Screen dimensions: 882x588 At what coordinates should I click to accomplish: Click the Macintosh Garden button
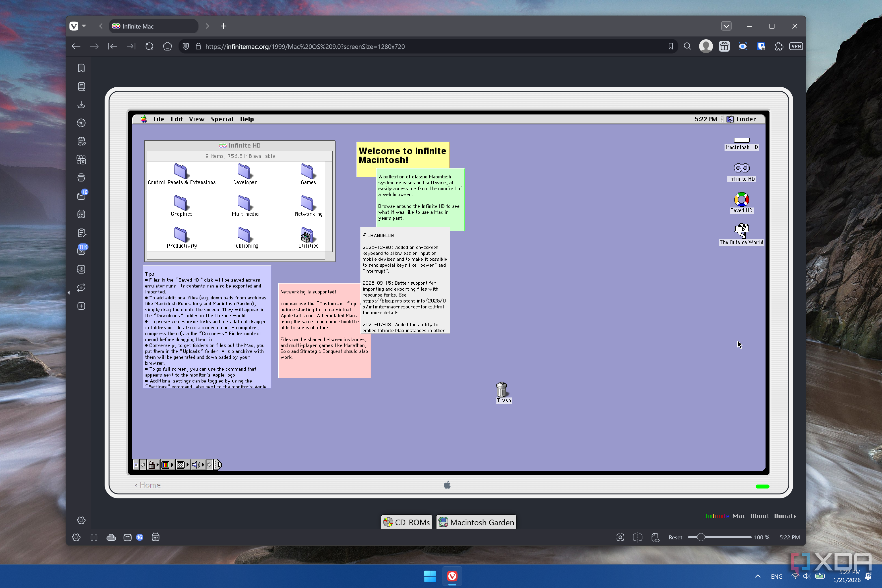coord(476,522)
